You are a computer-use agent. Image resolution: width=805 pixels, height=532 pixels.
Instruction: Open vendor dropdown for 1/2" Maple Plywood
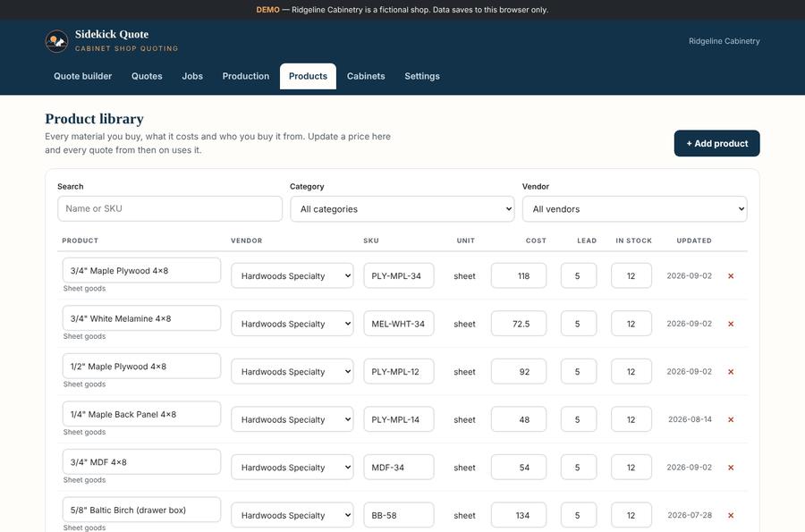point(292,371)
